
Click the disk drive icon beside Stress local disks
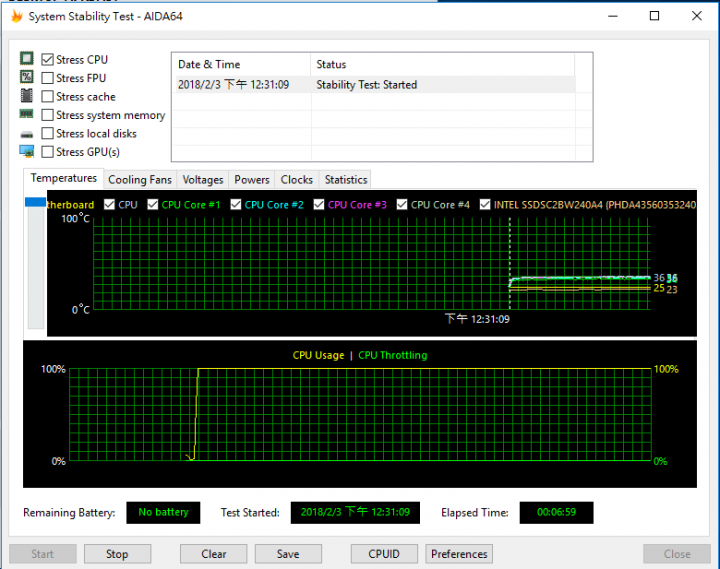[x=27, y=135]
